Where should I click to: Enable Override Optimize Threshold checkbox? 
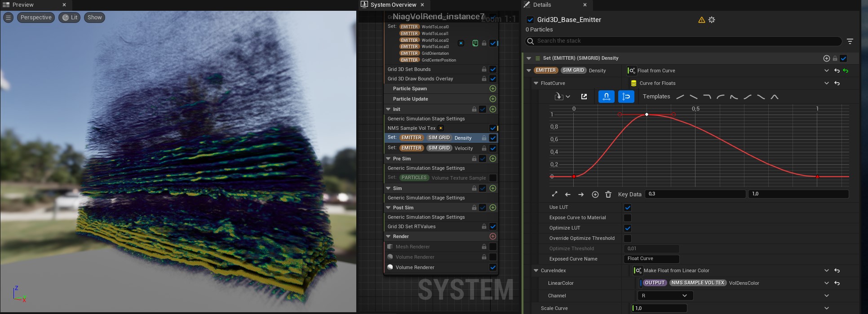coord(628,239)
